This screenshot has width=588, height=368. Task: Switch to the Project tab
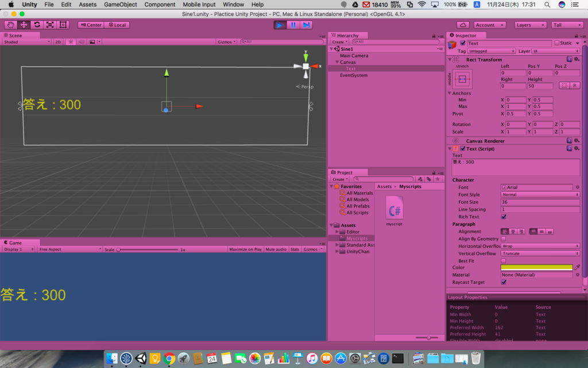click(x=345, y=172)
